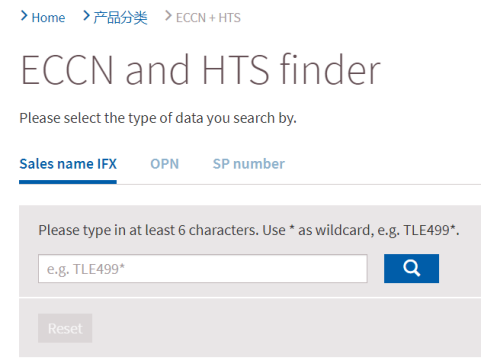The image size is (481, 364).
Task: Go to the Home breadcrumb link
Action: 48,18
